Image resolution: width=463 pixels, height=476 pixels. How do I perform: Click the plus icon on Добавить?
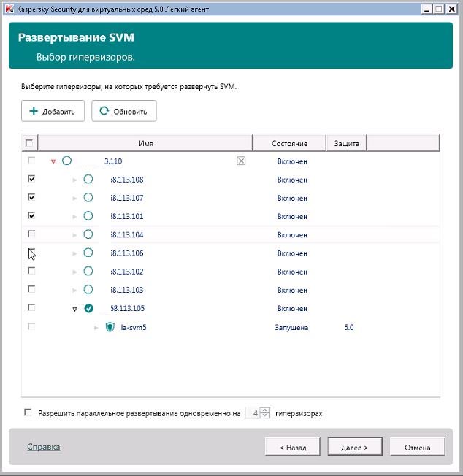point(34,111)
